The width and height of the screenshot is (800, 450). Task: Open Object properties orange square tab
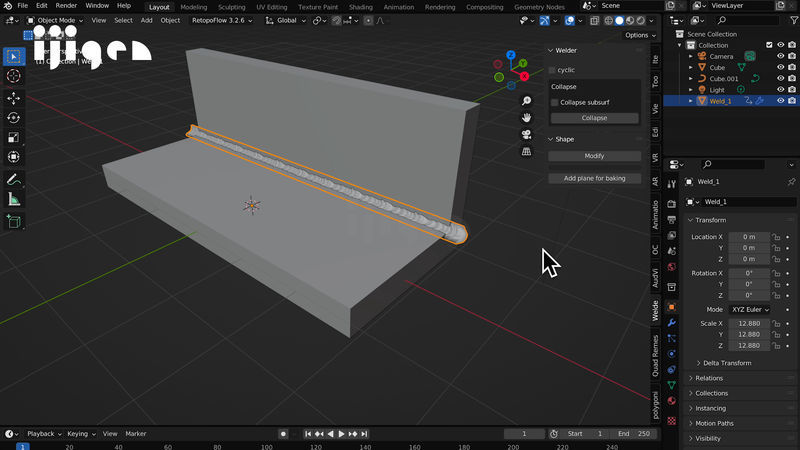pyautogui.click(x=672, y=307)
